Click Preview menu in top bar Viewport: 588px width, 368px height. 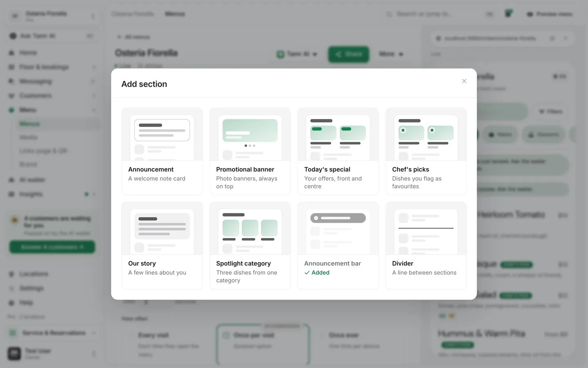coord(550,14)
